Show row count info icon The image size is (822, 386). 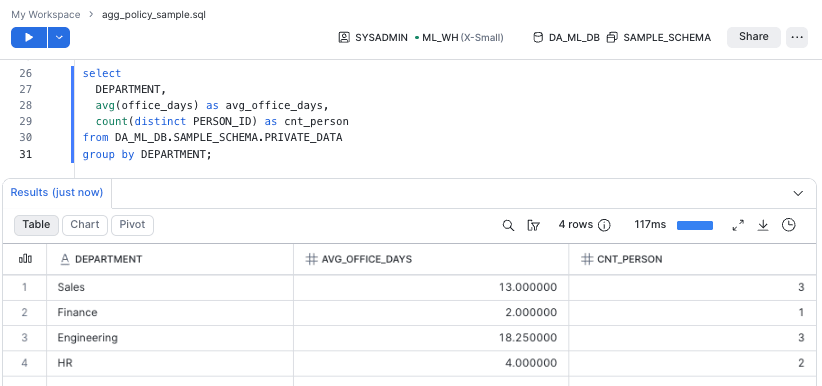point(604,225)
